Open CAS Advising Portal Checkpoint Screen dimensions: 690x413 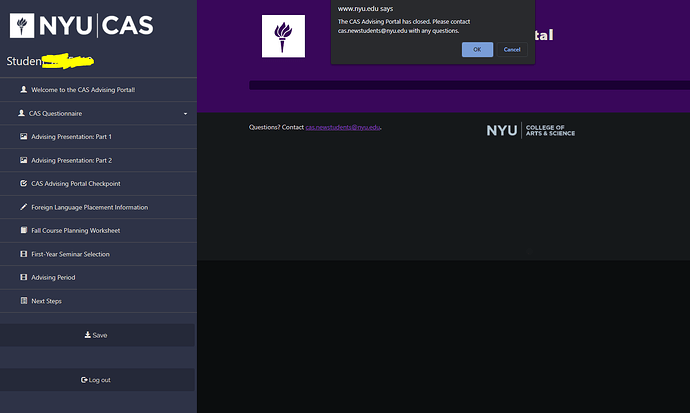99,183
